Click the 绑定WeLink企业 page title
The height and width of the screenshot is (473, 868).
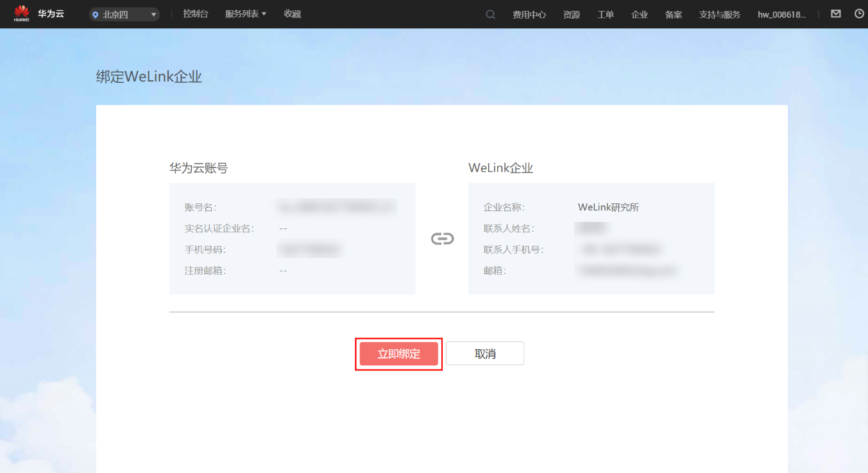click(x=149, y=77)
